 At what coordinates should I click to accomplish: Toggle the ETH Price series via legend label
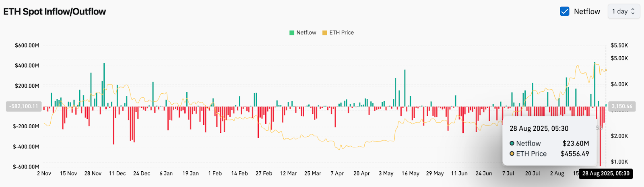(x=341, y=33)
